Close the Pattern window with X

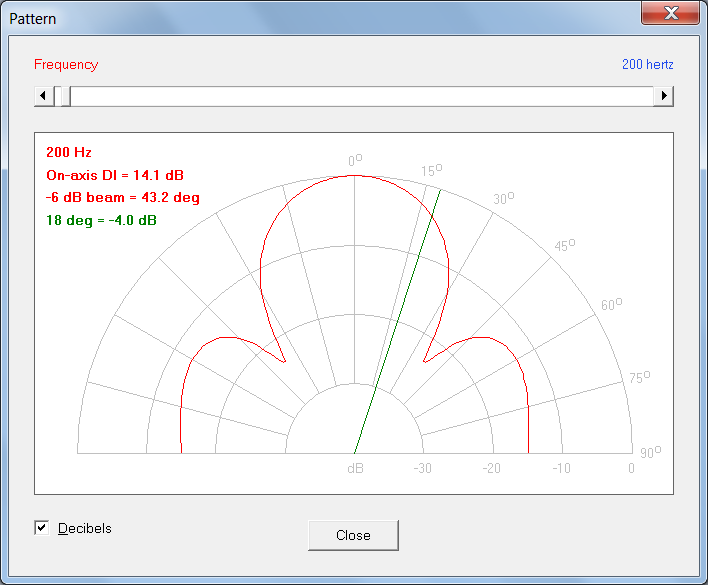pos(671,13)
